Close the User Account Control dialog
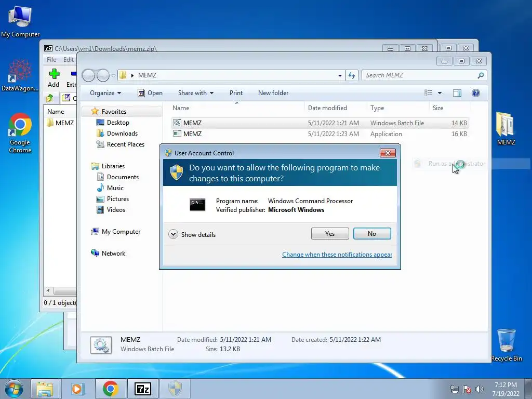Screen dimensions: 532x399 388,153
